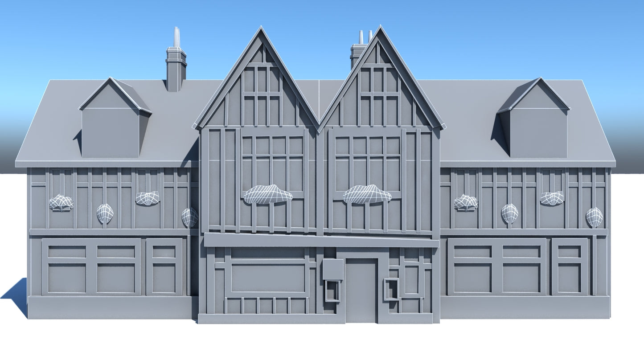This screenshot has height=348, width=644.
Task: Pick the right wireframe mesh on central facade
Action: [367, 194]
